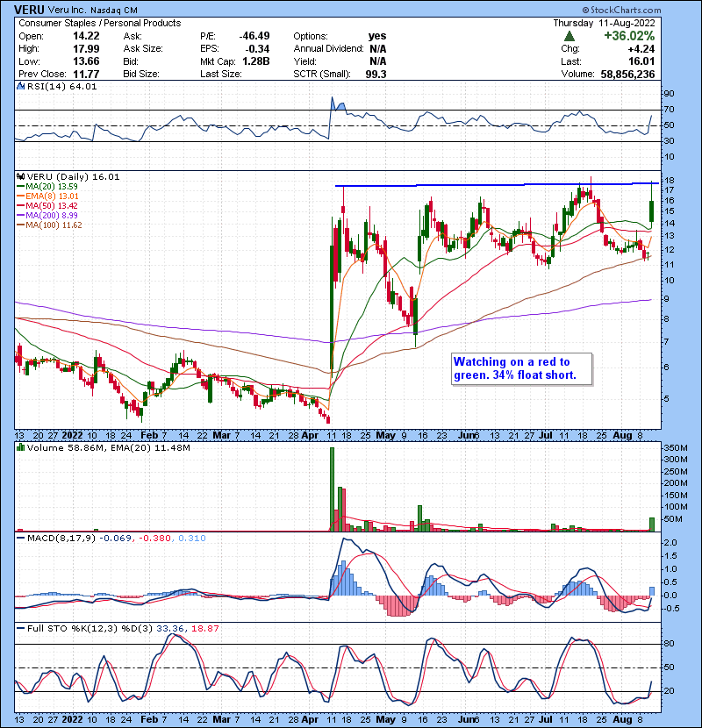Click the Bid Size label

point(141,74)
